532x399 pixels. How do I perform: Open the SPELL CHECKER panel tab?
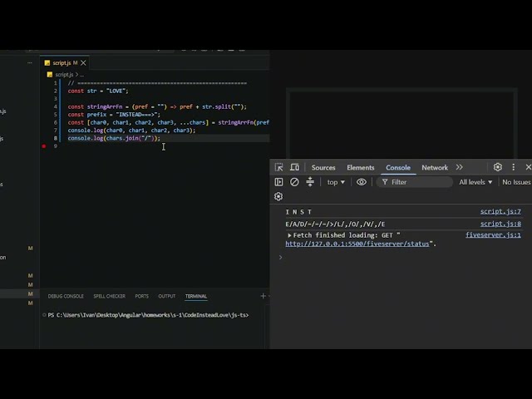pyautogui.click(x=109, y=296)
